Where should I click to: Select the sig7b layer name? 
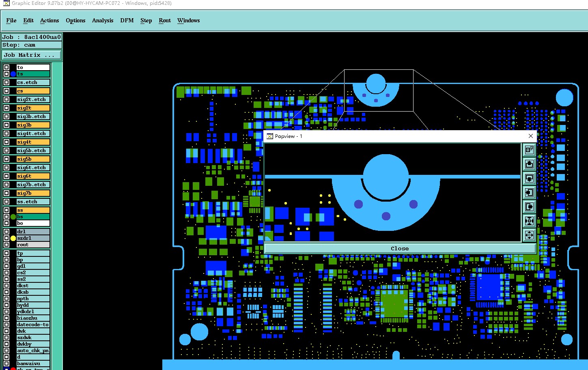click(33, 193)
